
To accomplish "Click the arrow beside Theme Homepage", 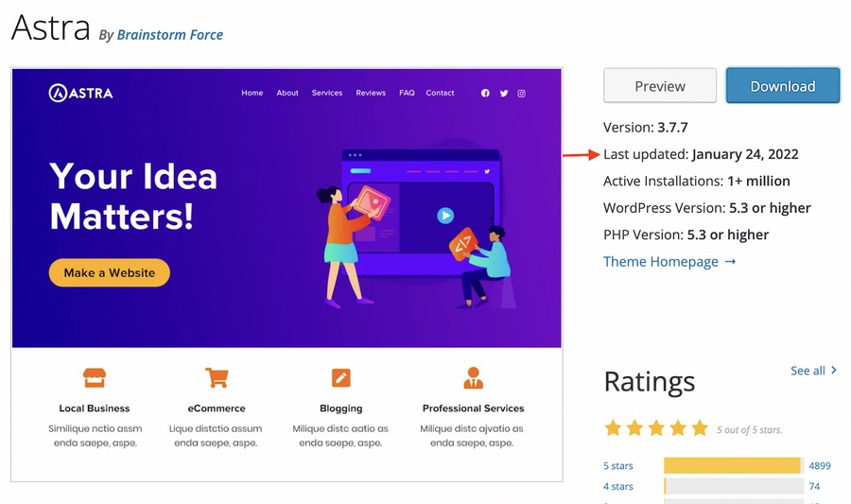I will coord(730,262).
